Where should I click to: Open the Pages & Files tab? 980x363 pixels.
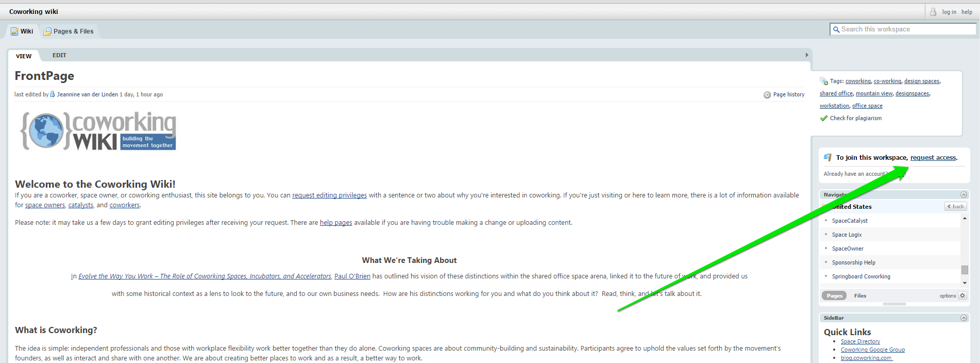(x=69, y=31)
